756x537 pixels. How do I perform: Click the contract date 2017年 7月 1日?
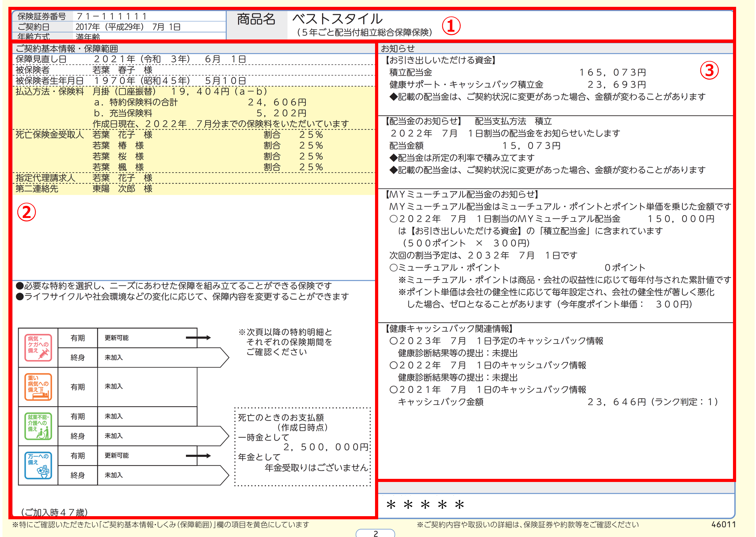point(128,27)
